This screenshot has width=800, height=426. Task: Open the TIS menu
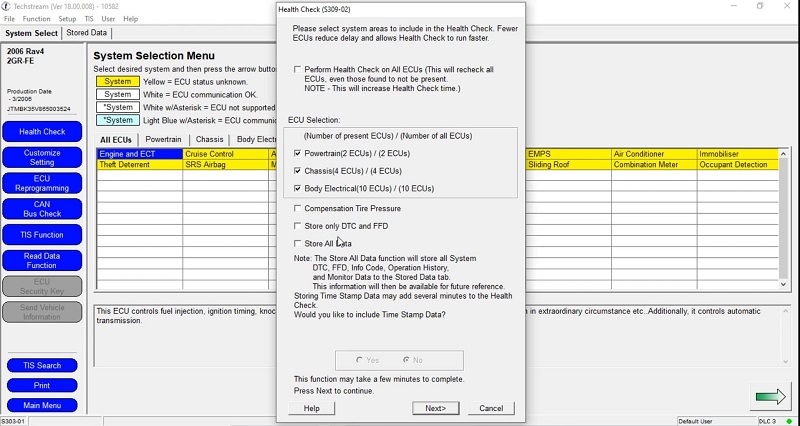coord(89,19)
